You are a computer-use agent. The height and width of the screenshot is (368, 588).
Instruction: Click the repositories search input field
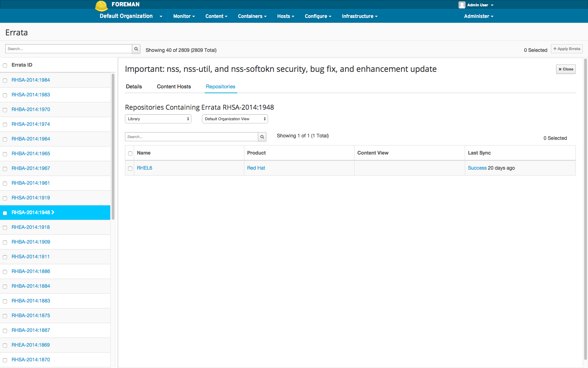(x=191, y=137)
